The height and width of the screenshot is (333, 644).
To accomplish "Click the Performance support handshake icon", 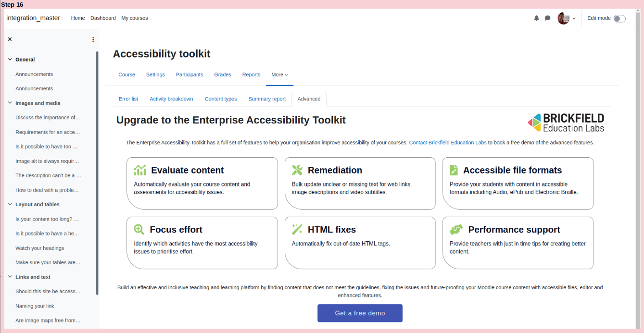I will [456, 230].
